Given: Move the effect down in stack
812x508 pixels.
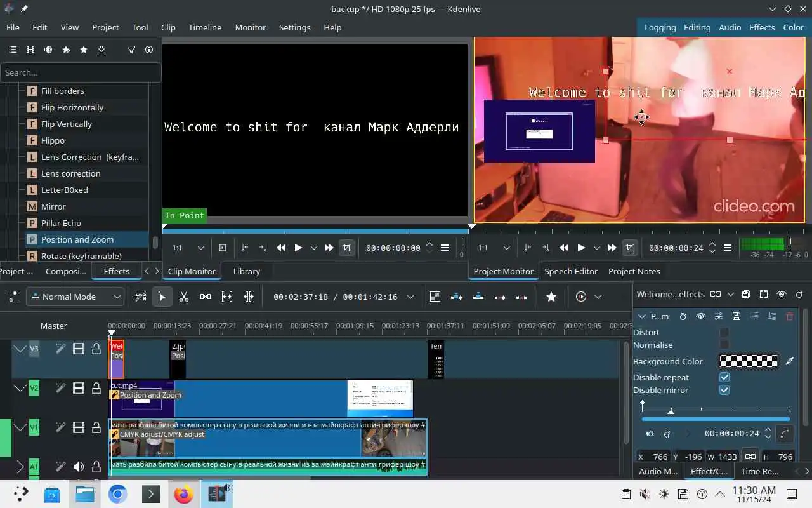Looking at the screenshot, I should (772, 316).
